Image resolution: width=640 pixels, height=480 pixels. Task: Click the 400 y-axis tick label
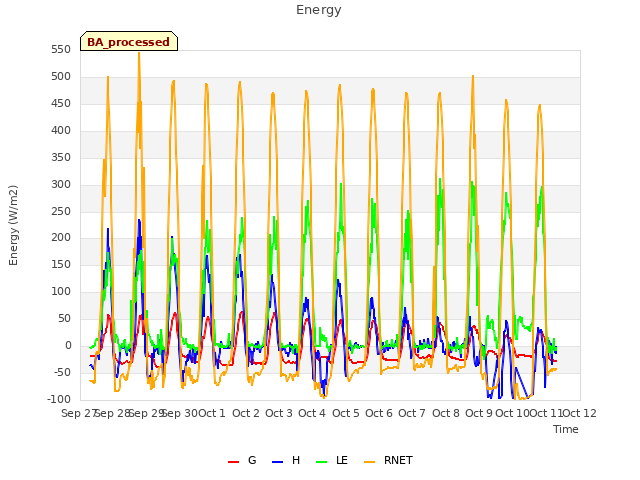click(x=61, y=130)
